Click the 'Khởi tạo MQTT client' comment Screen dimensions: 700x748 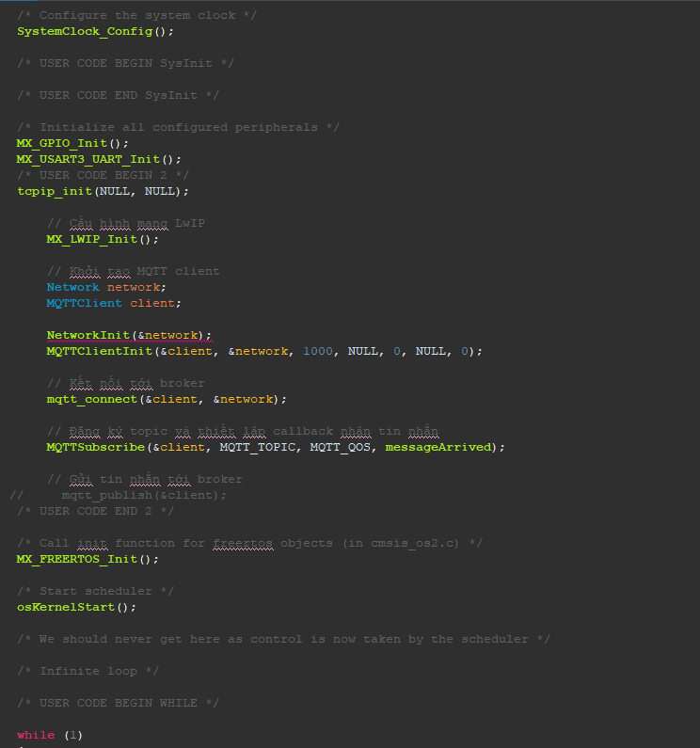(133, 271)
